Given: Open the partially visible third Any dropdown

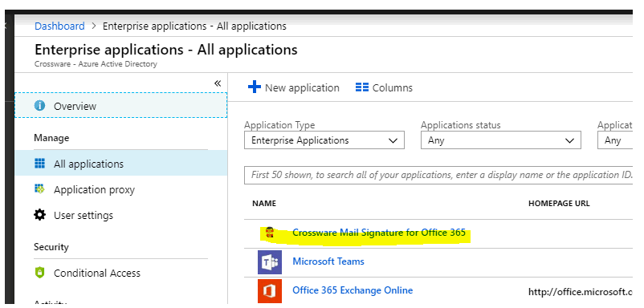Looking at the screenshot, I should click(615, 140).
